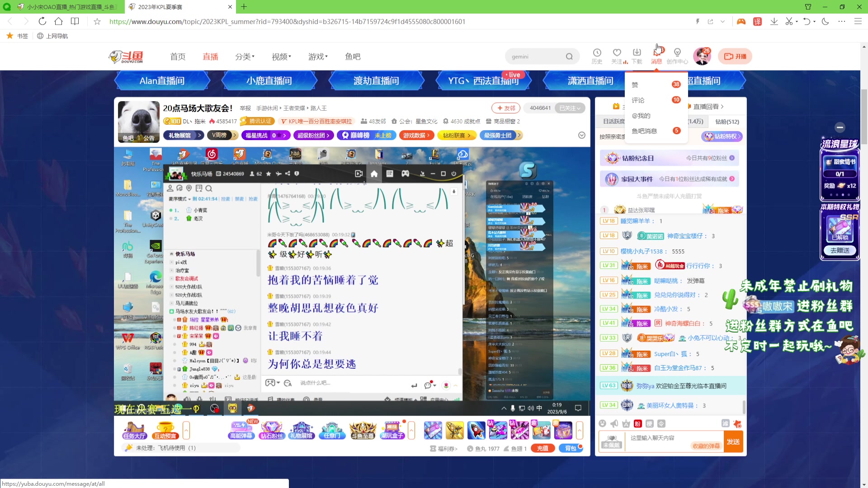The width and height of the screenshot is (868, 488).
Task: Open the emoji picker beside the chat input
Action: point(602,423)
